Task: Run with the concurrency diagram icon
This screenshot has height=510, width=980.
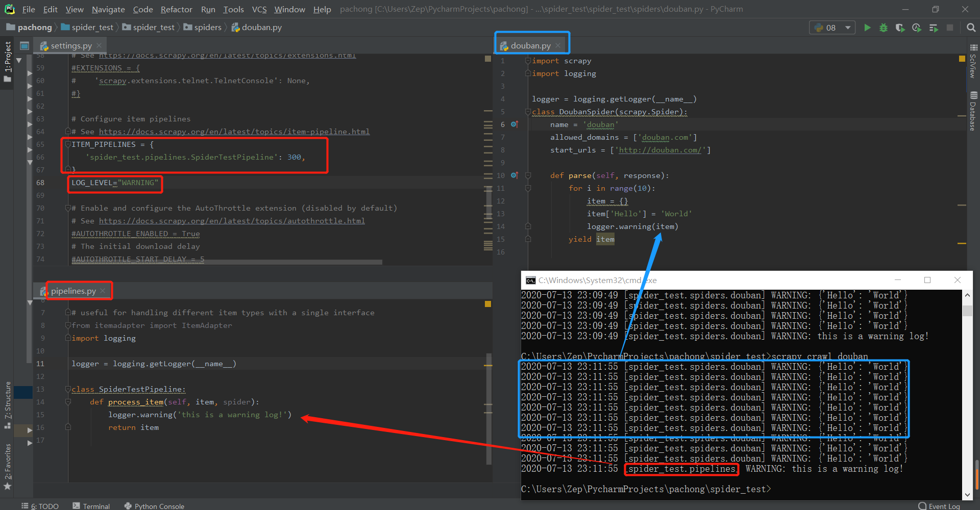Action: (934, 28)
